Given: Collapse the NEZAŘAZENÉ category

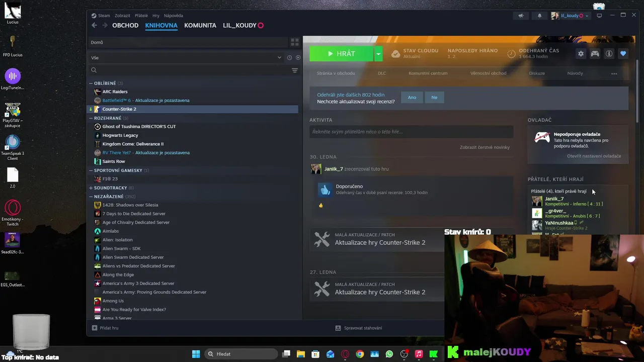Looking at the screenshot, I should (91, 197).
